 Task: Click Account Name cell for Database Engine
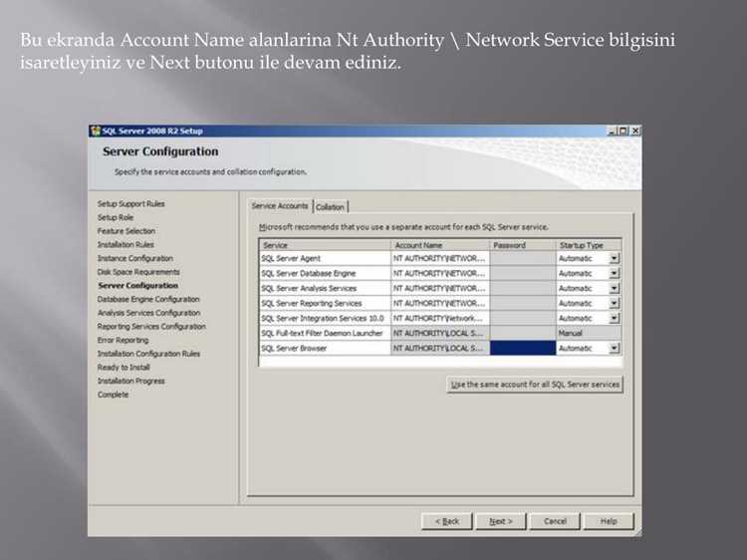[x=440, y=273]
